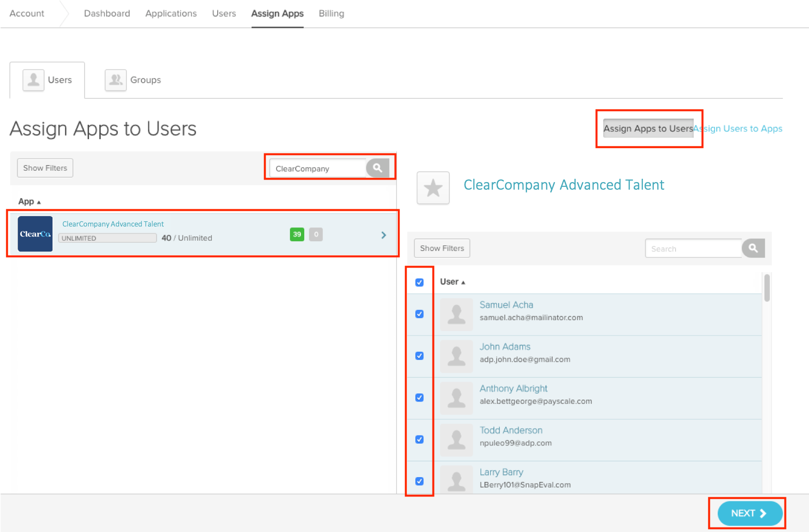Click Todd Anderson's avatar icon

coord(457,440)
